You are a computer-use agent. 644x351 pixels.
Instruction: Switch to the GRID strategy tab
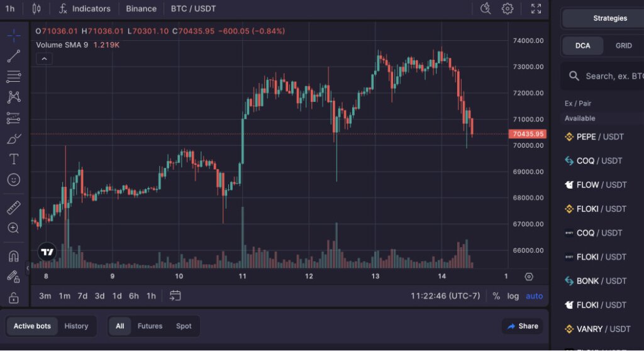623,46
